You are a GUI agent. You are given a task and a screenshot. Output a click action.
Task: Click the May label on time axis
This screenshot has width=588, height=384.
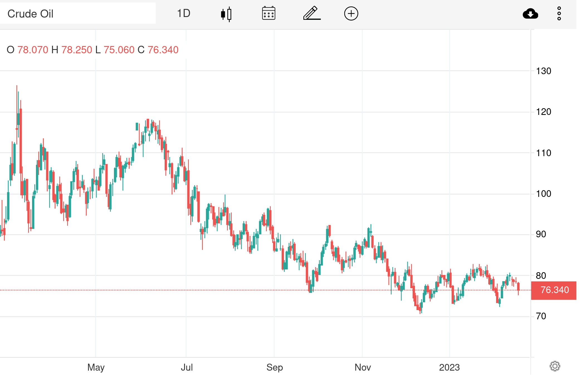(96, 367)
